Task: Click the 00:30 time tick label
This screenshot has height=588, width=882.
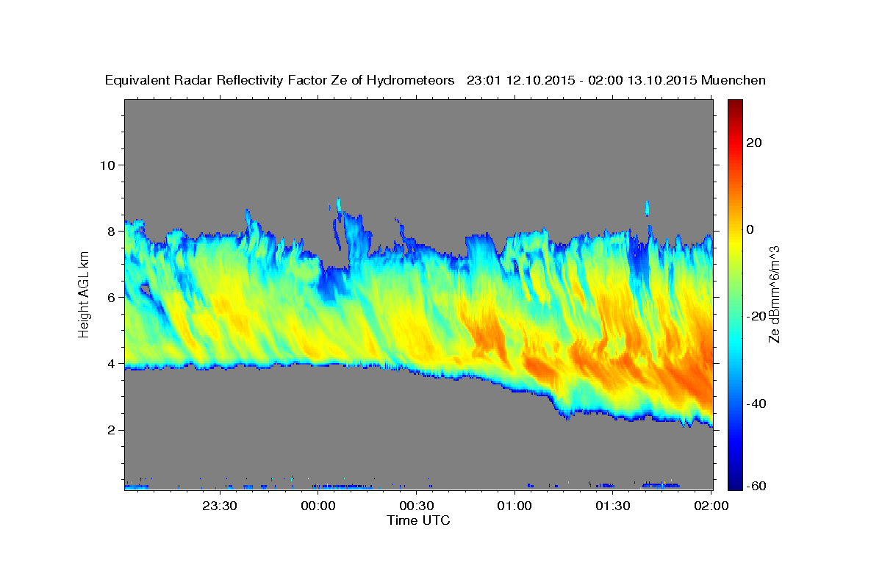Action: 417,506
